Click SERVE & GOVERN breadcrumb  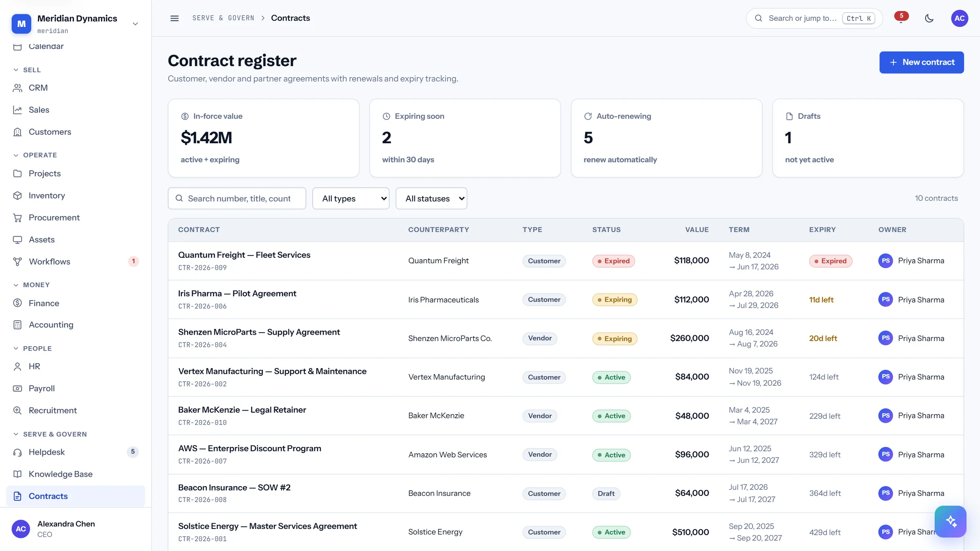click(x=223, y=18)
